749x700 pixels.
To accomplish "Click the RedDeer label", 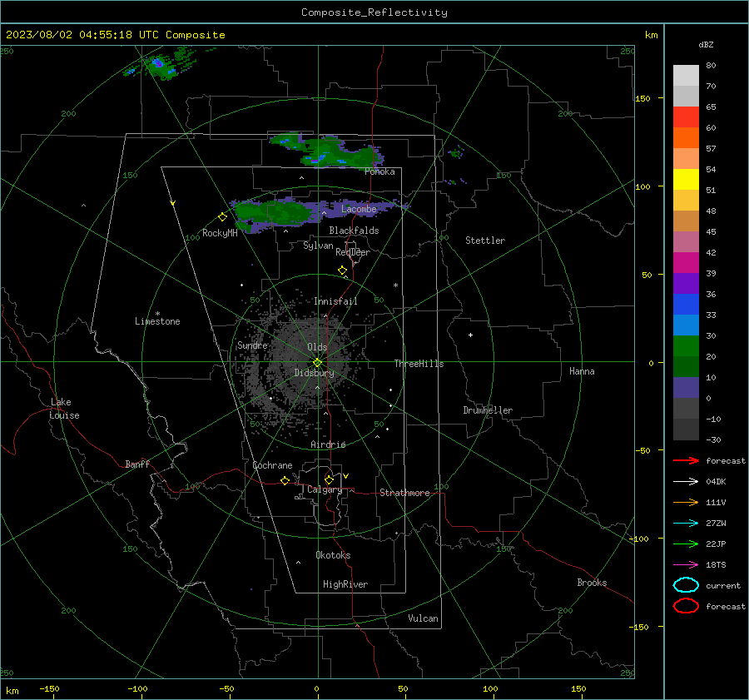I will pyautogui.click(x=353, y=252).
